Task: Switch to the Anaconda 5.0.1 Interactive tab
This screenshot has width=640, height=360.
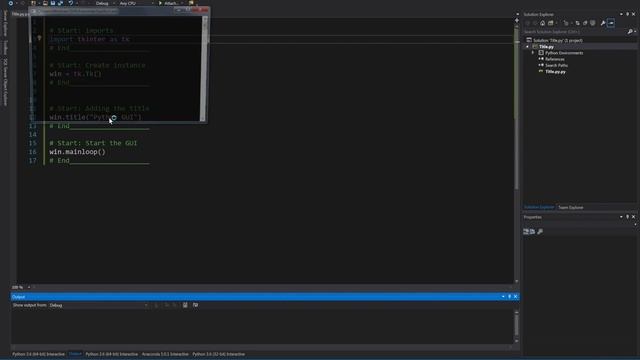Action: pyautogui.click(x=165, y=354)
